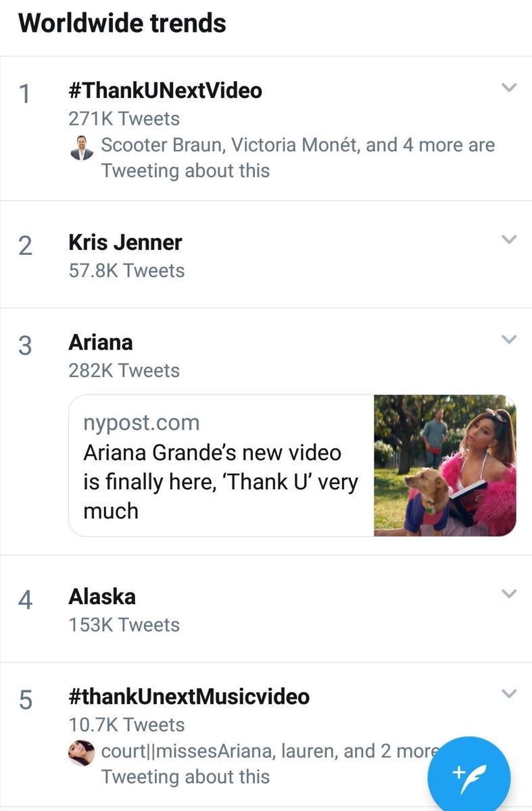The width and height of the screenshot is (532, 811).
Task: Open the #ThankUNextVideo trending hashtag
Action: pyautogui.click(x=165, y=90)
